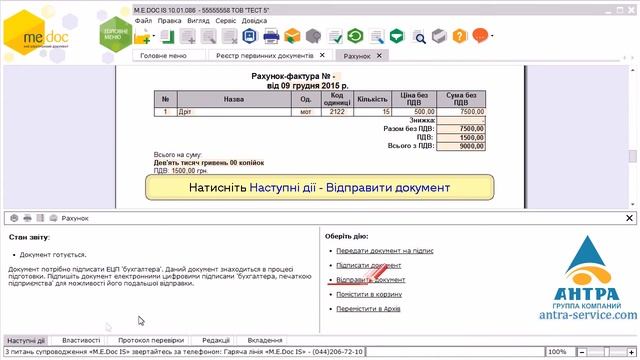Click the delete row icon with X mark
This screenshot has width=640, height=360.
tap(229, 37)
